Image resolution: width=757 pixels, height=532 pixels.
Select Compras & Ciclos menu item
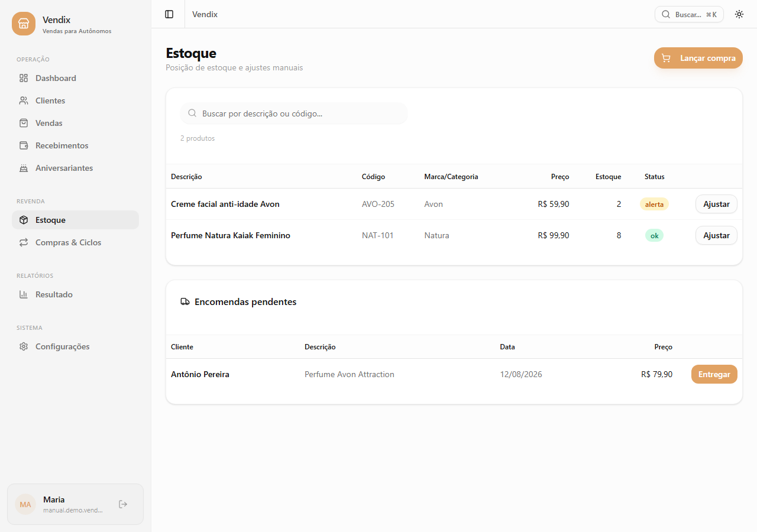(75, 242)
